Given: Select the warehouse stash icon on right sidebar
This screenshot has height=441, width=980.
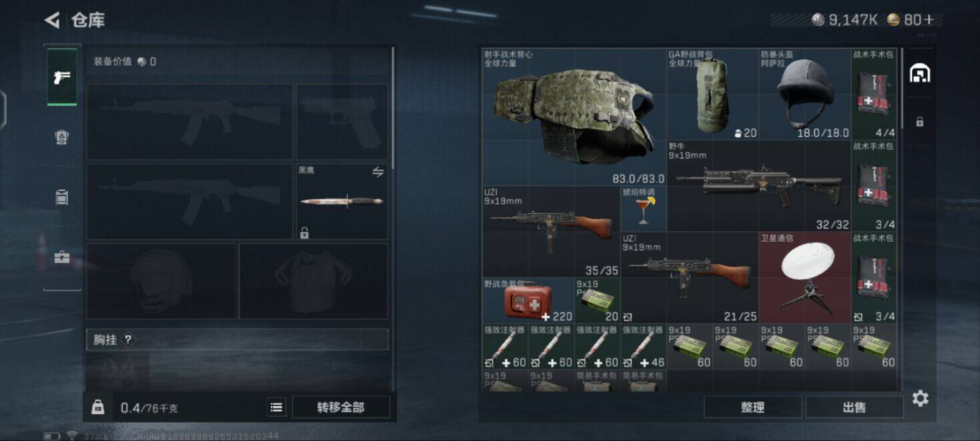Looking at the screenshot, I should pos(920,73).
